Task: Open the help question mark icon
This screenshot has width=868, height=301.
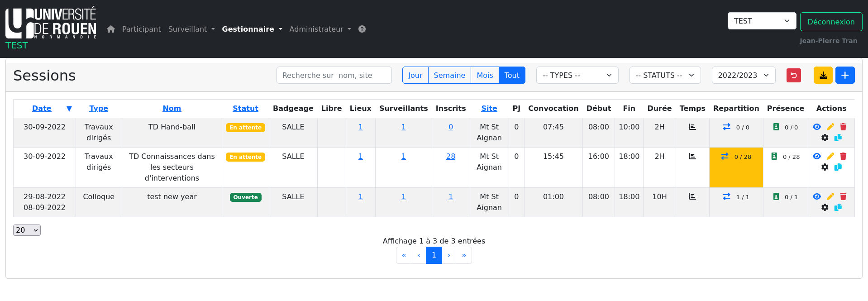Action: (x=362, y=29)
